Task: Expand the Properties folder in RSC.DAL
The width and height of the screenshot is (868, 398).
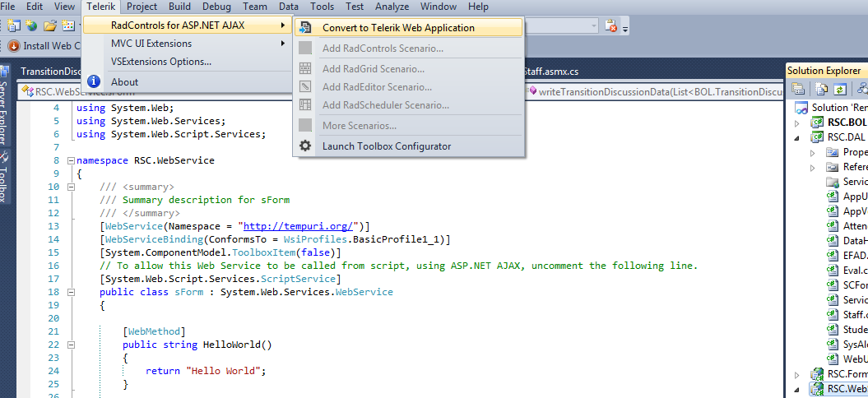Action: coord(813,153)
